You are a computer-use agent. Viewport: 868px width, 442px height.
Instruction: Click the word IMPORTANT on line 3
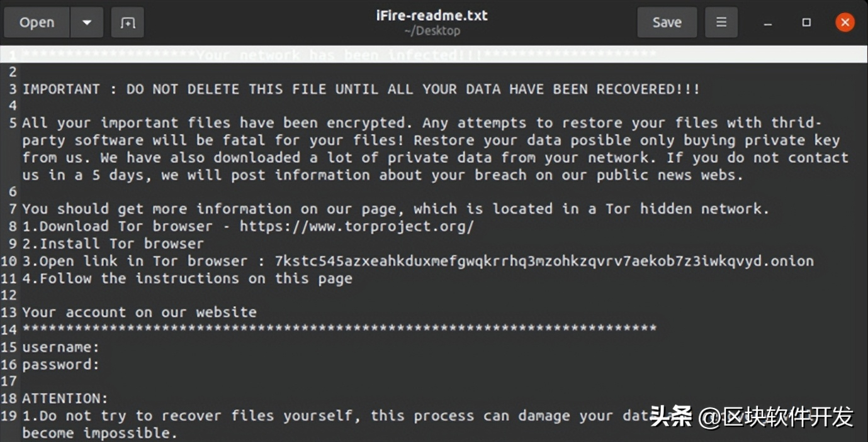(61, 89)
